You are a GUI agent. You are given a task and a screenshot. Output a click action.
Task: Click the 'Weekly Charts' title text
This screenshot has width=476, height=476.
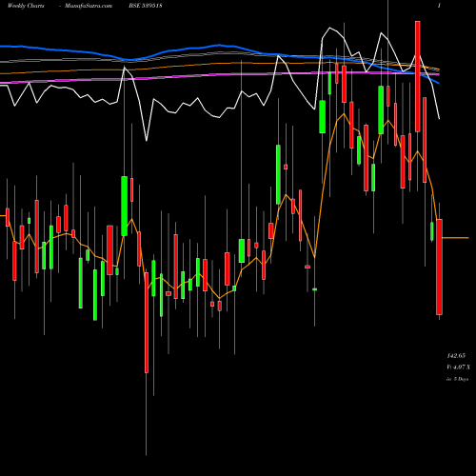tap(26, 6)
